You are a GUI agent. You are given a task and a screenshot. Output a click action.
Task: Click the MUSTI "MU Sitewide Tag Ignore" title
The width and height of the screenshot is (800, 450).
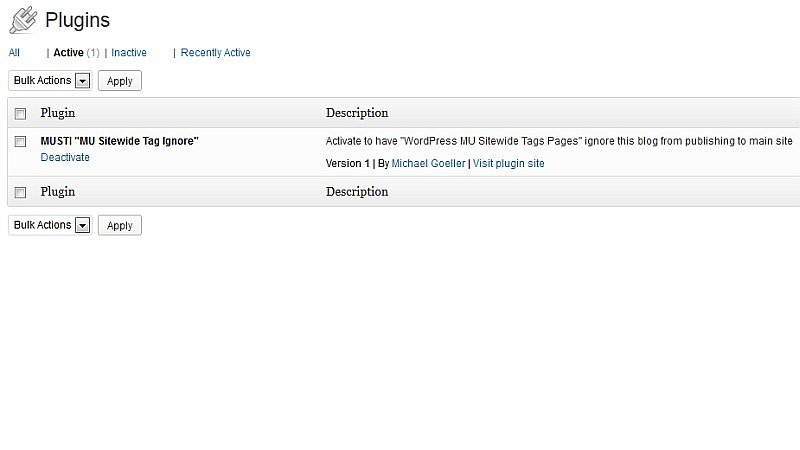119,141
